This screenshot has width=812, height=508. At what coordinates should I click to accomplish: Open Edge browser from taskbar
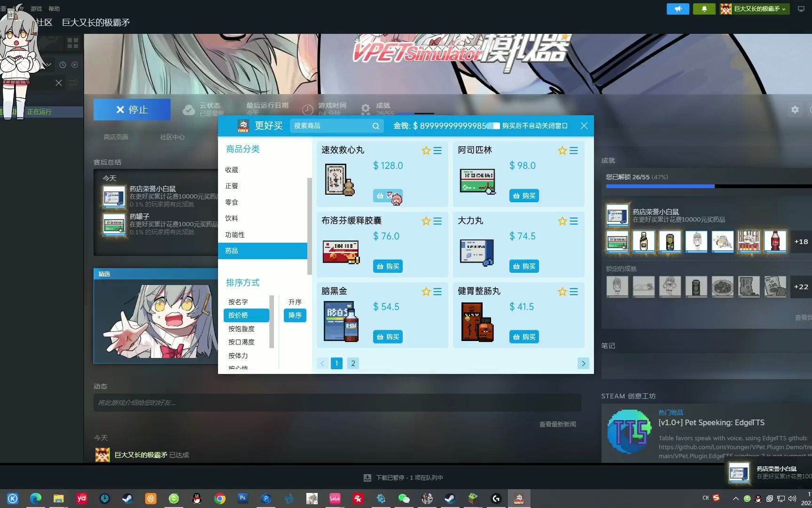pyautogui.click(x=36, y=499)
